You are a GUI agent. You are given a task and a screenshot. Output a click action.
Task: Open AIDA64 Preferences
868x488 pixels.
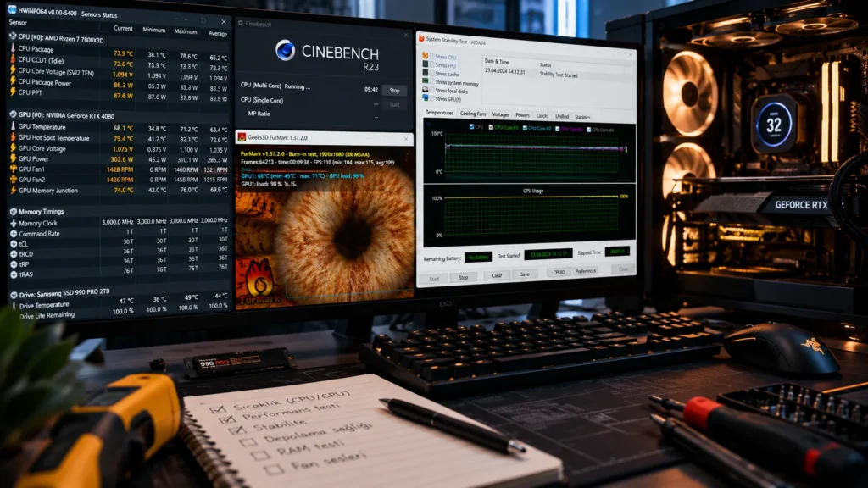pos(585,271)
